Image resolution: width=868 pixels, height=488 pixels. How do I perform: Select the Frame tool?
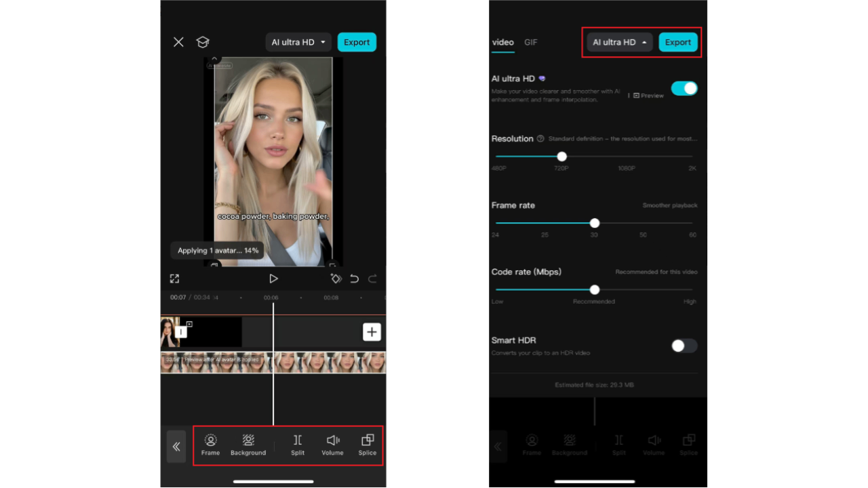pos(210,445)
